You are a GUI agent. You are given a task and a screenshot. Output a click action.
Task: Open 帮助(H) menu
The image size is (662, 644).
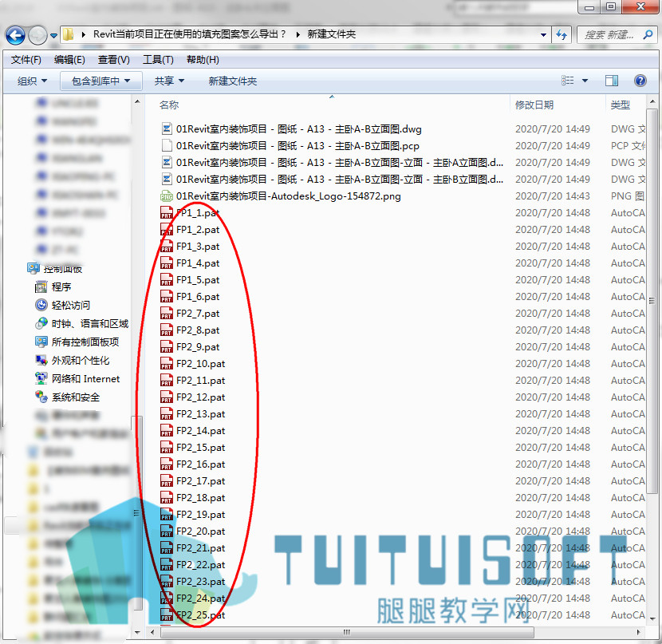pyautogui.click(x=203, y=60)
